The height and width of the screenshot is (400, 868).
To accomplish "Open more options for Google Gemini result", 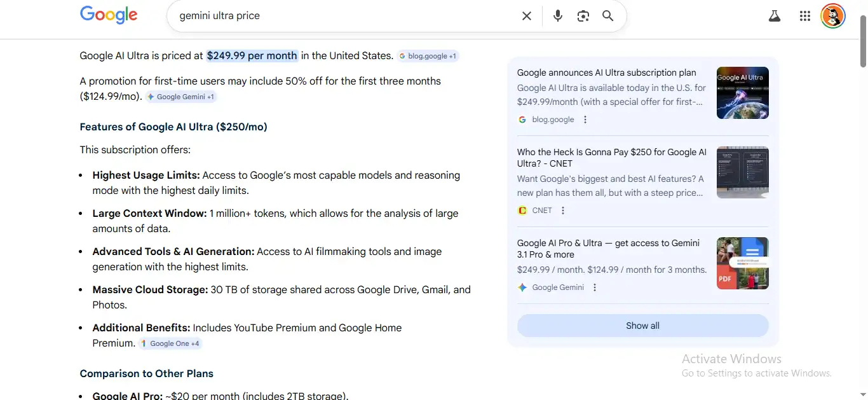I will (x=595, y=287).
